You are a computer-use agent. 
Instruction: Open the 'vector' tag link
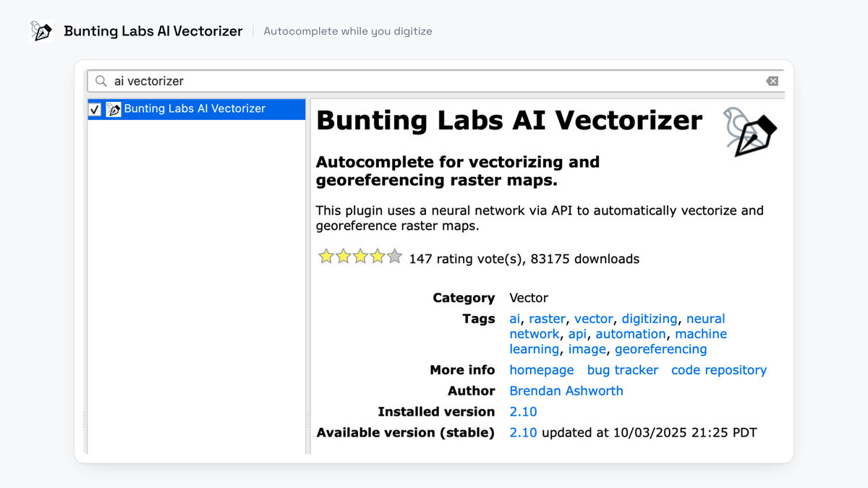pyautogui.click(x=593, y=319)
